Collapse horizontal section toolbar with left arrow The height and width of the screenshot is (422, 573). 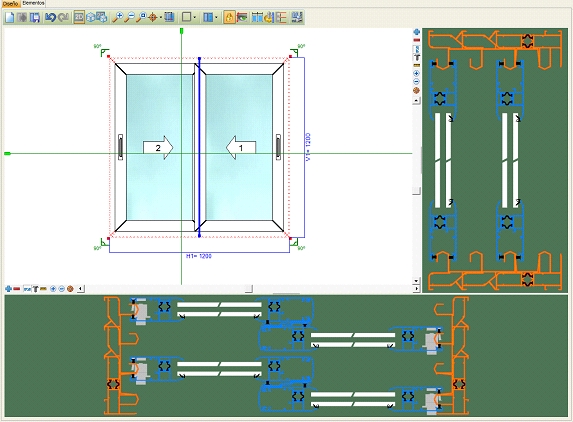point(81,289)
